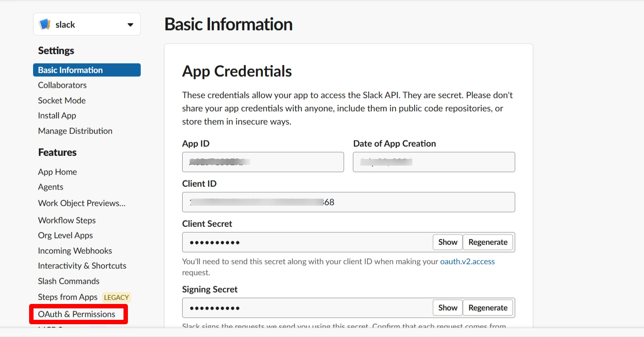Follow the oauth.v2.access link

pos(468,262)
